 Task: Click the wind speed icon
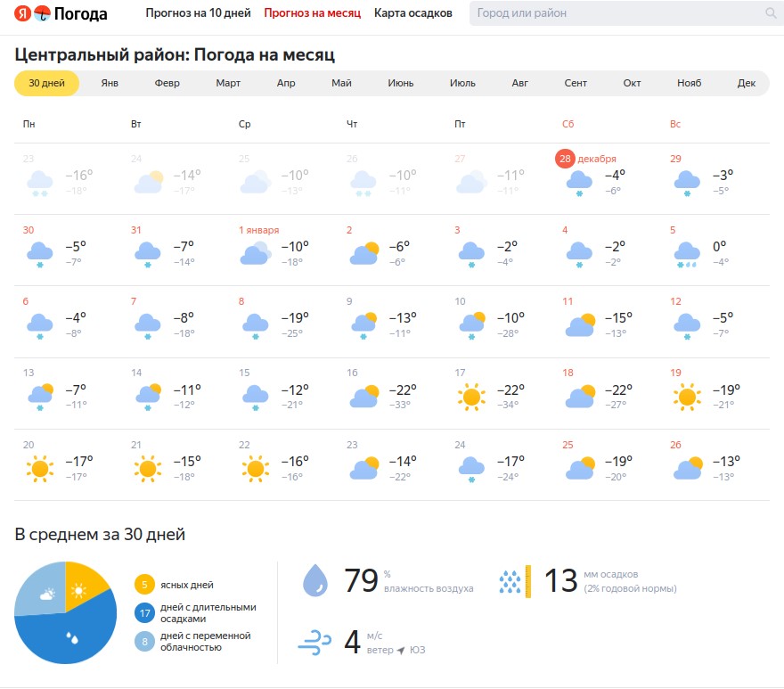[x=314, y=643]
